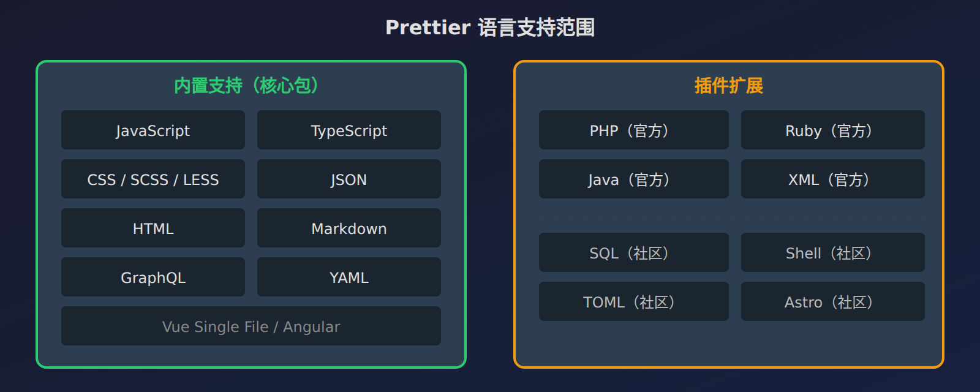The height and width of the screenshot is (392, 980).
Task: Click the XML（官方）plugin tile
Action: [x=833, y=179]
